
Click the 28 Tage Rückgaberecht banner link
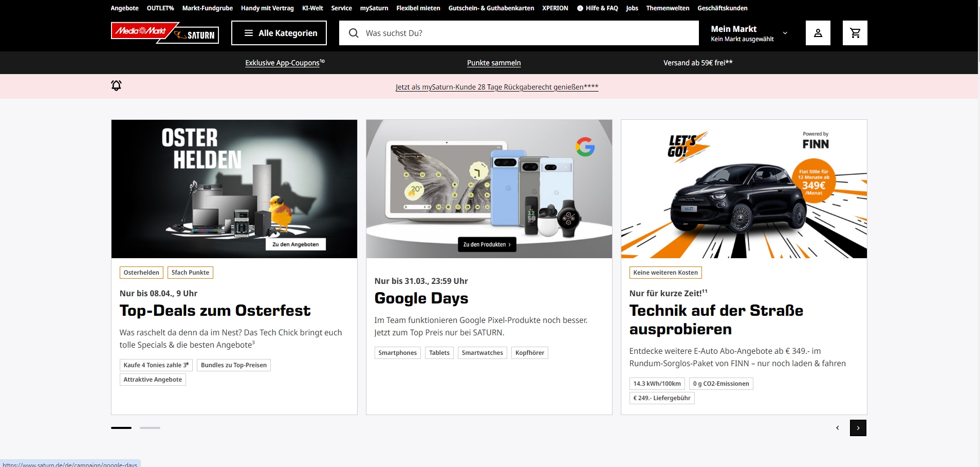(x=497, y=87)
